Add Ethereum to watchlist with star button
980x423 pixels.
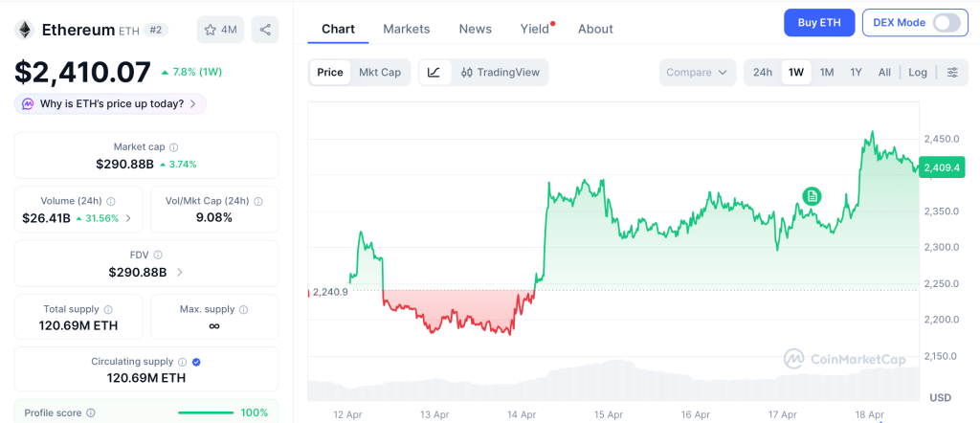click(x=220, y=30)
